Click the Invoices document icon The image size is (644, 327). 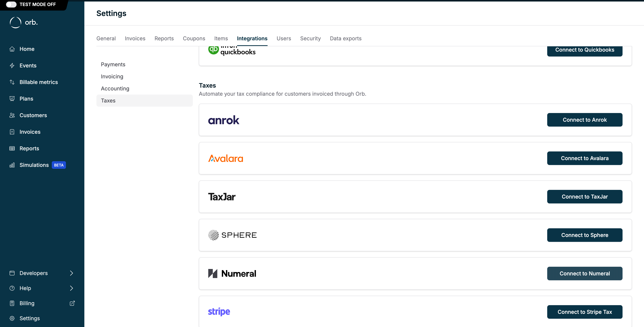click(x=12, y=132)
